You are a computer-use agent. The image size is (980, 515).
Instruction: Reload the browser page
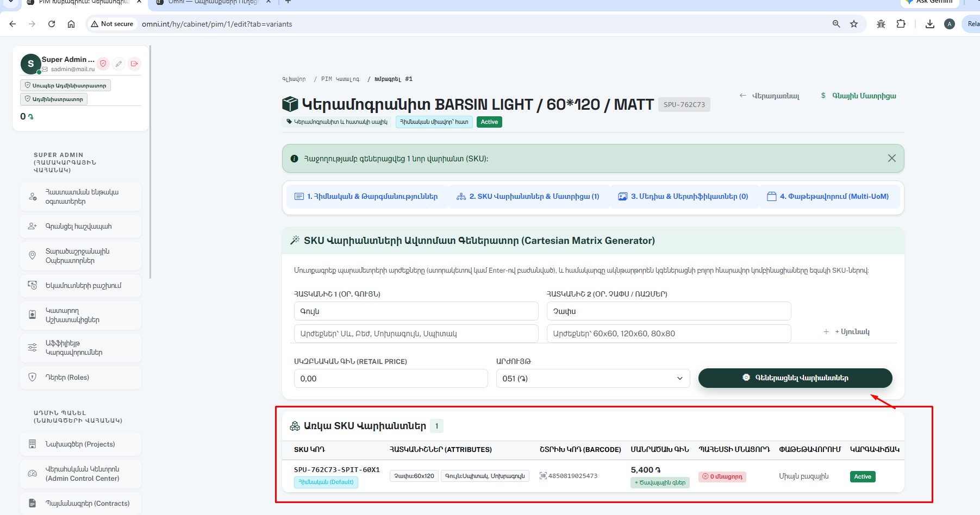click(52, 24)
